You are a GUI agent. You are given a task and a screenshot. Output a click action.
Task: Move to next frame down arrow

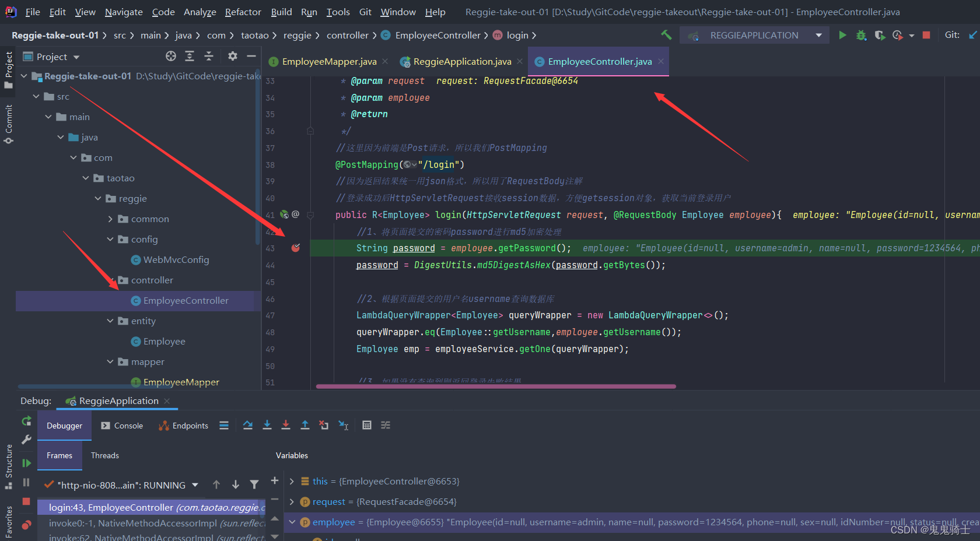(236, 484)
